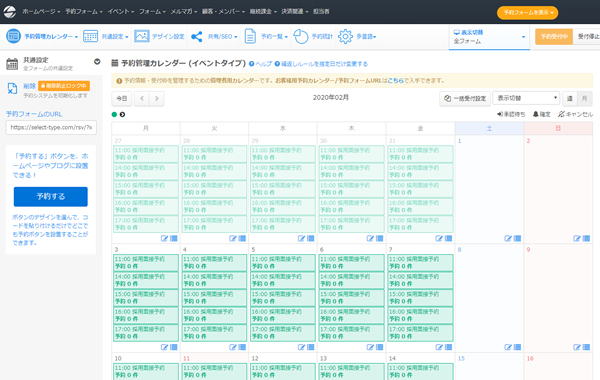The width and height of the screenshot is (600, 380).
Task: Expand the 共通設定 sidebar chevron
Action: pos(97,61)
